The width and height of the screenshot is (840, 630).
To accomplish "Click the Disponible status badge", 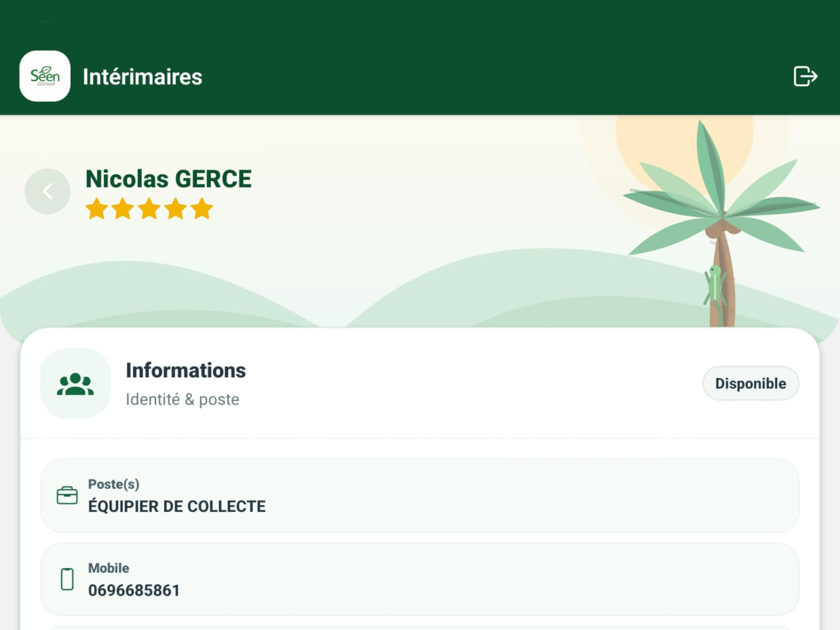I will pyautogui.click(x=750, y=383).
